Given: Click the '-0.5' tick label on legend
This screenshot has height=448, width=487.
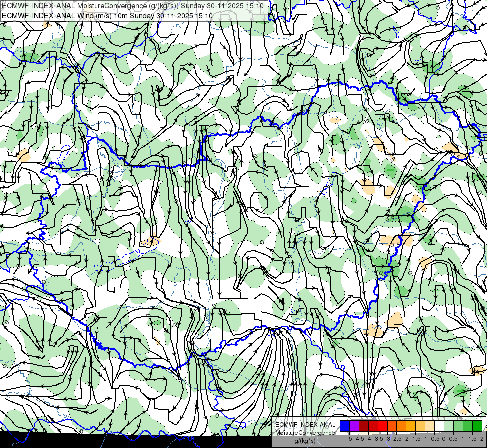Looking at the screenshot, I should point(434,439).
